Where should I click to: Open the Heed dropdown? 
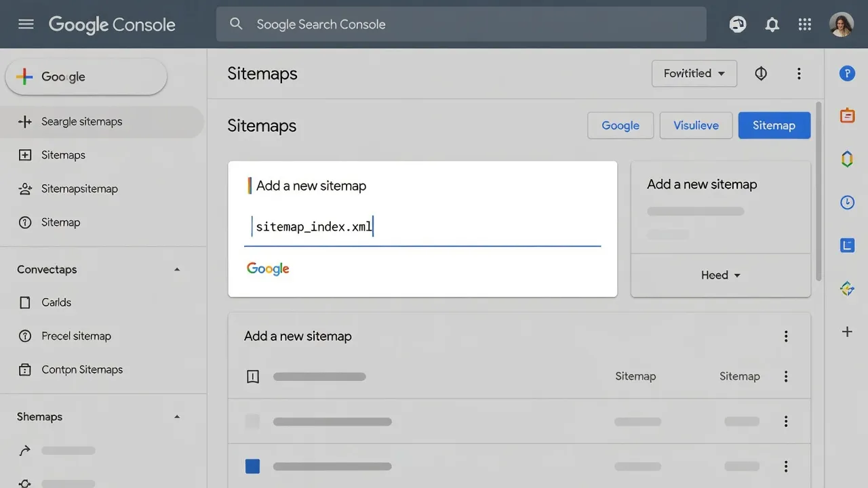720,275
